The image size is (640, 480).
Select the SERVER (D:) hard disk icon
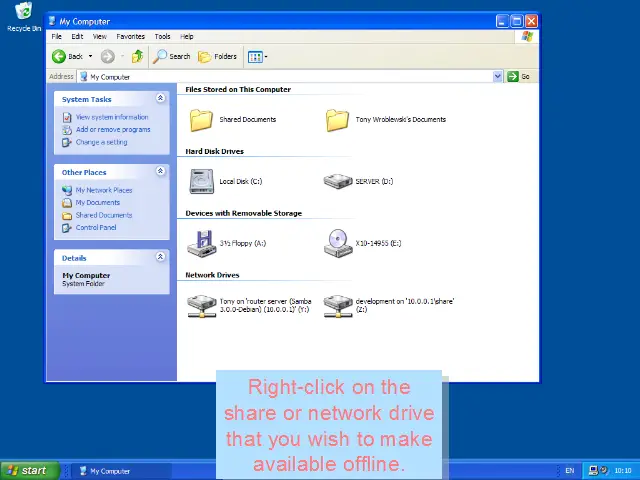tap(338, 181)
